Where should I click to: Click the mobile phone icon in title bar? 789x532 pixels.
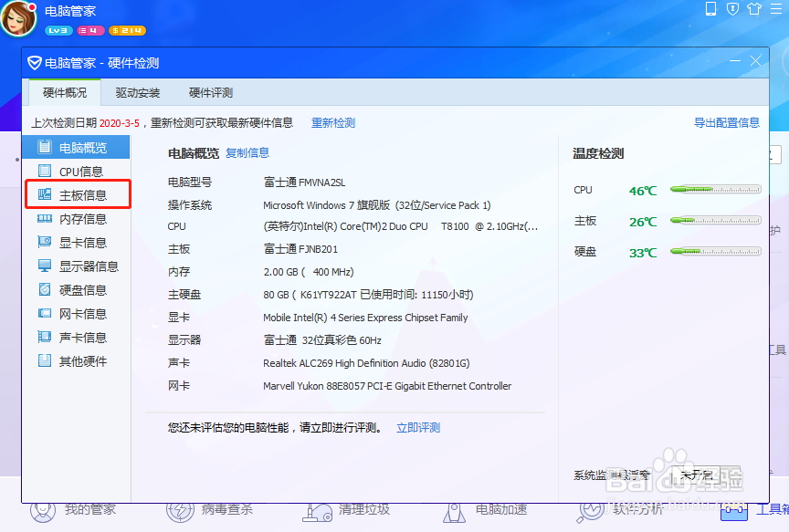(710, 8)
